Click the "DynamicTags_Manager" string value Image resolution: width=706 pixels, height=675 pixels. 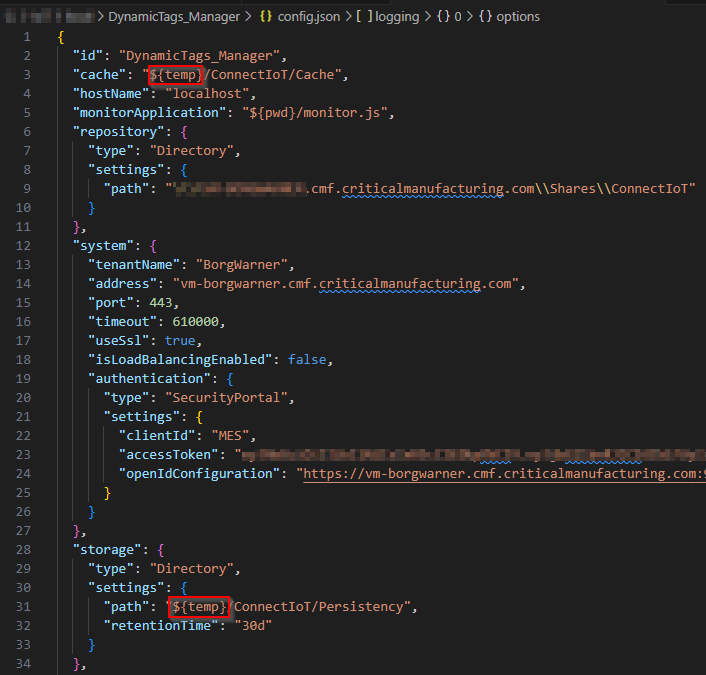tap(199, 55)
